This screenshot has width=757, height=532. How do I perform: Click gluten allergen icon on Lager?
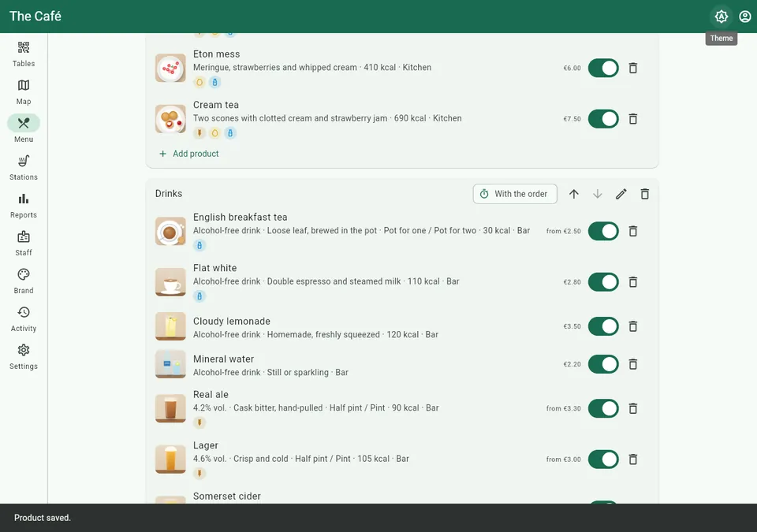coord(200,474)
